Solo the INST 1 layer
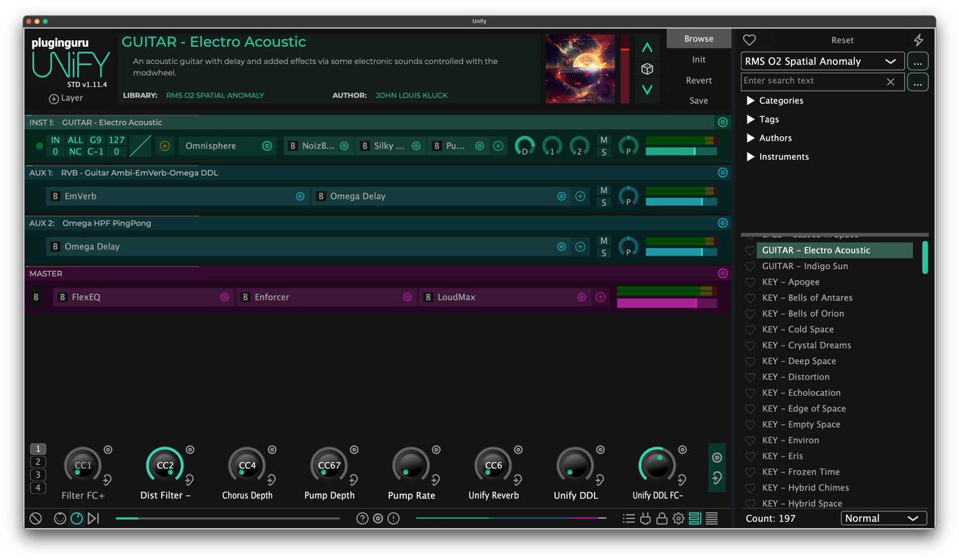This screenshot has height=560, width=959. 604,152
